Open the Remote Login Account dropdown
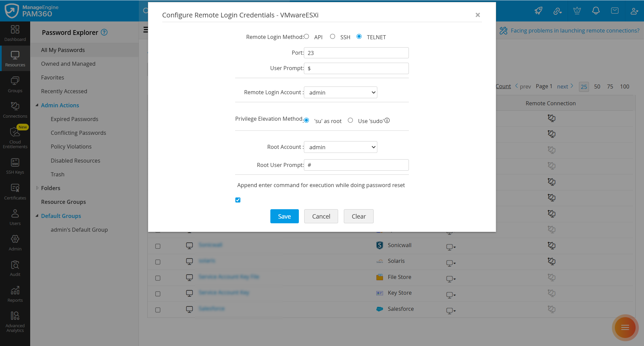Image resolution: width=644 pixels, height=346 pixels. (x=340, y=92)
